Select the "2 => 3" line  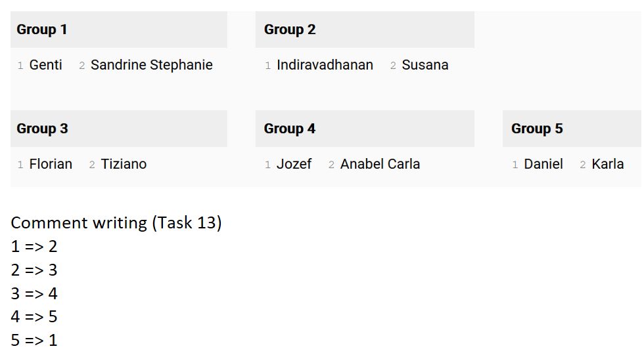click(34, 270)
